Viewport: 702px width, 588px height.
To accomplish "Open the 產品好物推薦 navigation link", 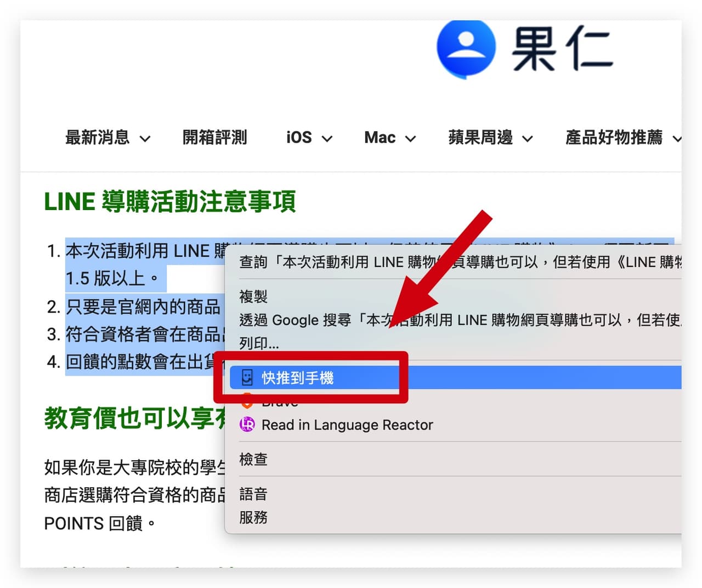I will click(614, 137).
